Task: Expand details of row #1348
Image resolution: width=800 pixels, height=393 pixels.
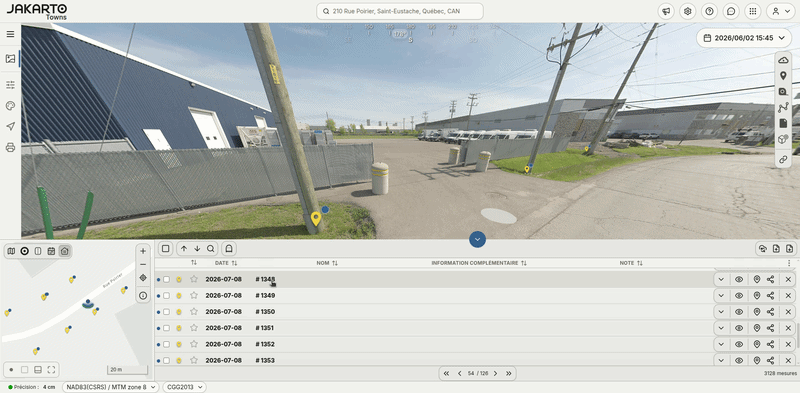Action: point(721,279)
